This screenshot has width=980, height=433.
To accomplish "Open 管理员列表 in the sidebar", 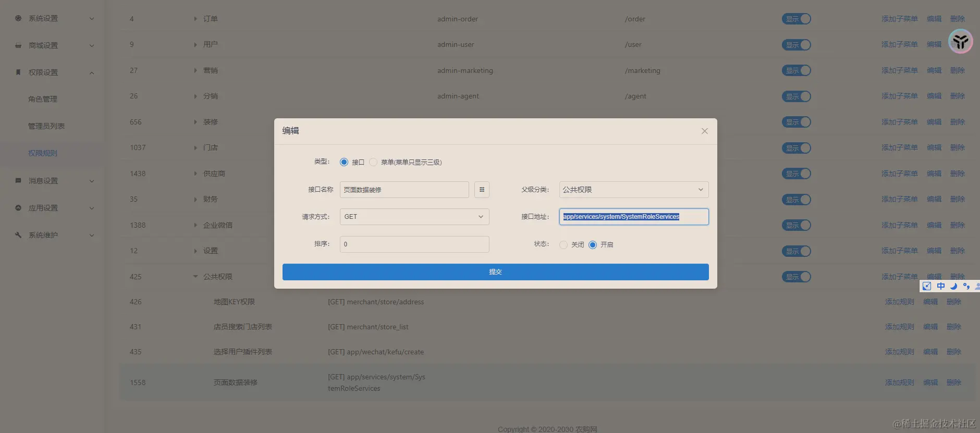I will click(46, 126).
